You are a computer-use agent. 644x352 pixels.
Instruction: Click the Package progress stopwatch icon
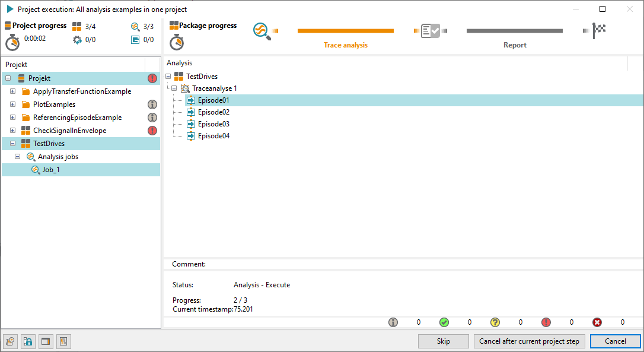(x=177, y=42)
